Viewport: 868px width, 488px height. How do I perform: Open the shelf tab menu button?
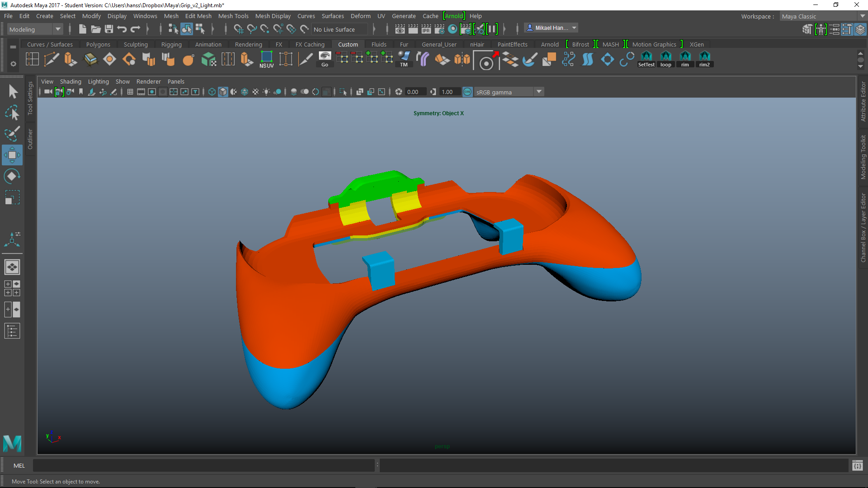click(x=13, y=47)
